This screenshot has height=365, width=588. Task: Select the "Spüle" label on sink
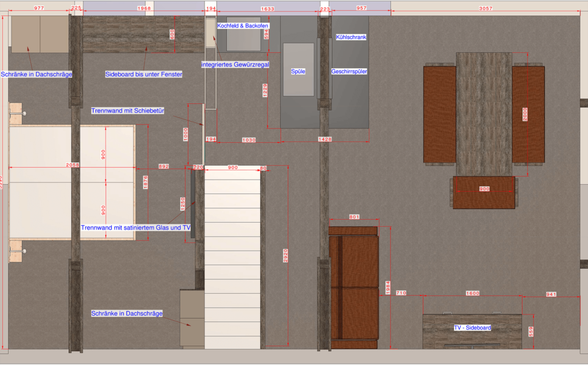[298, 72]
